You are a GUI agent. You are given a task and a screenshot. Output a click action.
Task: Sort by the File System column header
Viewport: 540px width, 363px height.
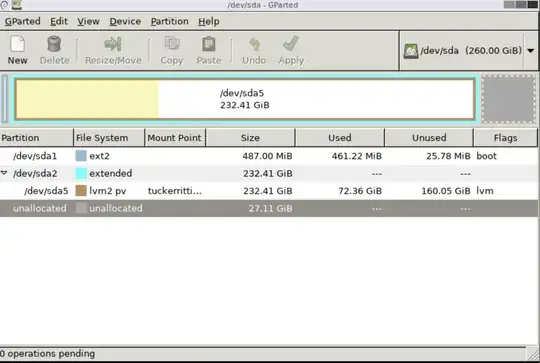(x=109, y=138)
